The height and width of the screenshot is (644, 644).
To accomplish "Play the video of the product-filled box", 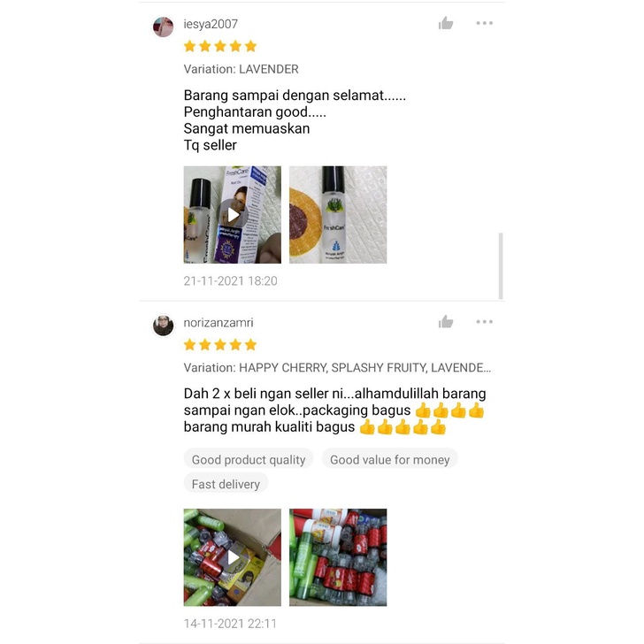I will [233, 557].
